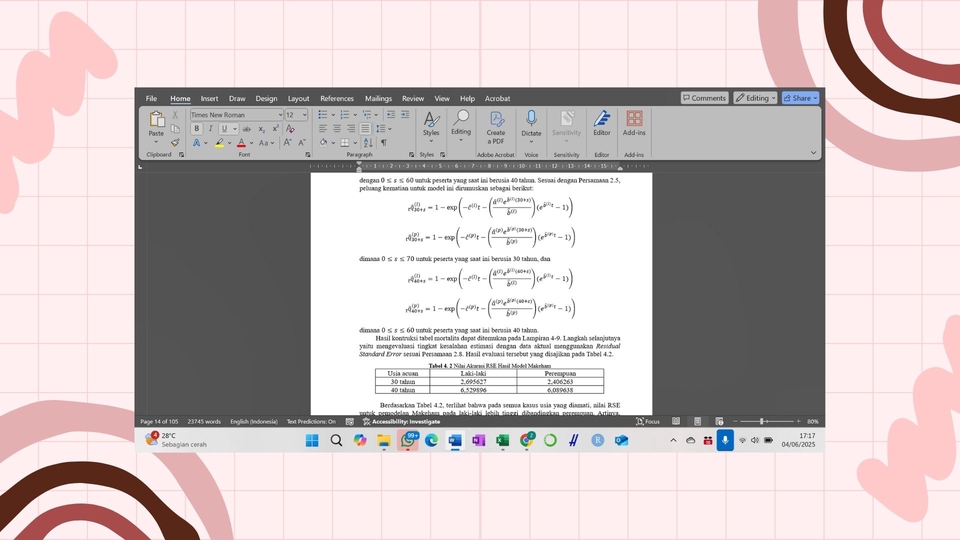Apply paragraph borders
Image resolution: width=960 pixels, height=540 pixels.
click(345, 143)
